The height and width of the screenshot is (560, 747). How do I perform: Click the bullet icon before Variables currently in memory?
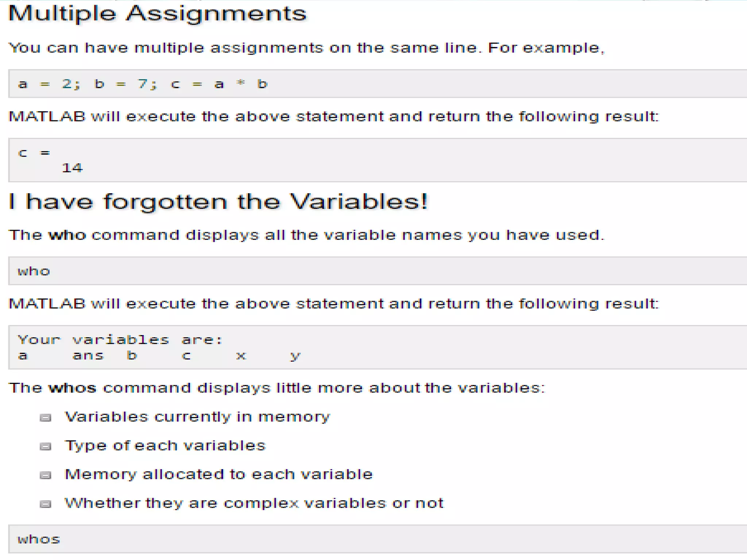pos(45,417)
